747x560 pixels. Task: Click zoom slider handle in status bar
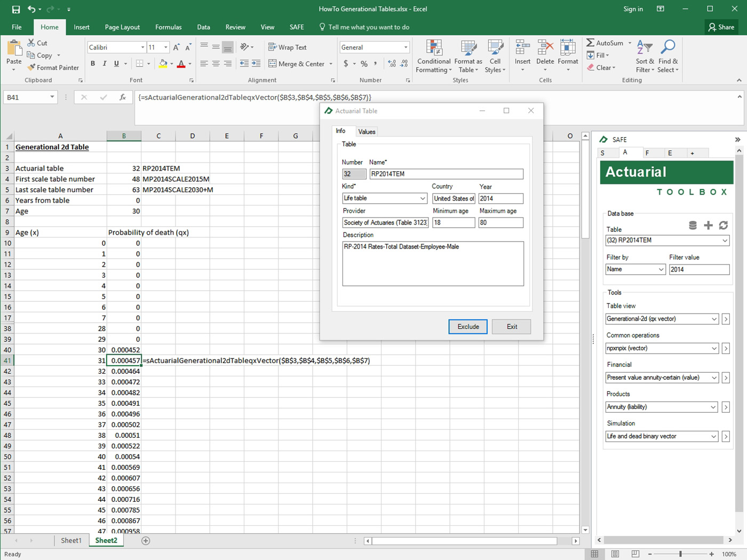(x=680, y=554)
